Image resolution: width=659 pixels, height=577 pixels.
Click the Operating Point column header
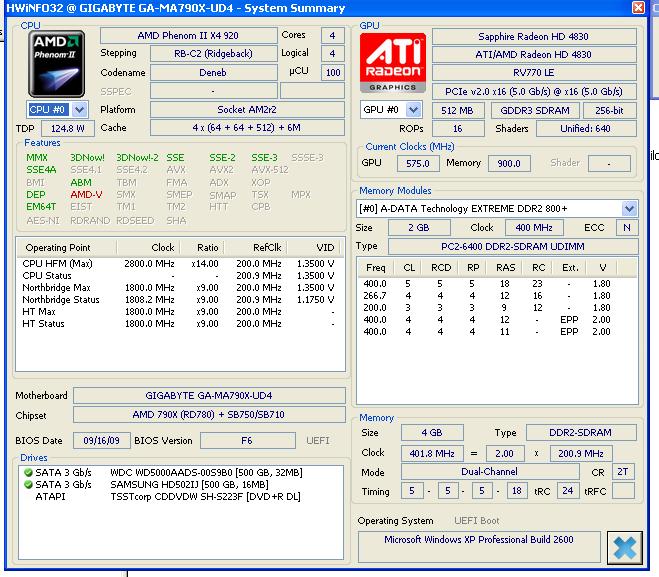pos(66,248)
